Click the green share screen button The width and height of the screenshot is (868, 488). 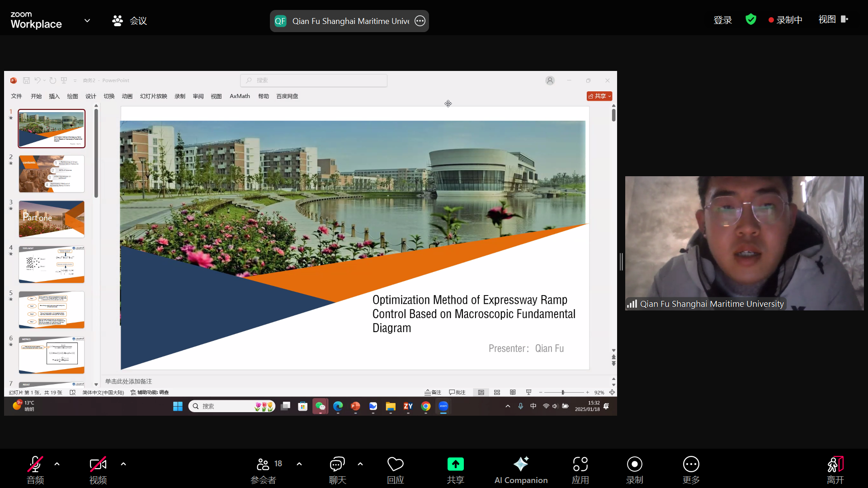click(x=456, y=470)
